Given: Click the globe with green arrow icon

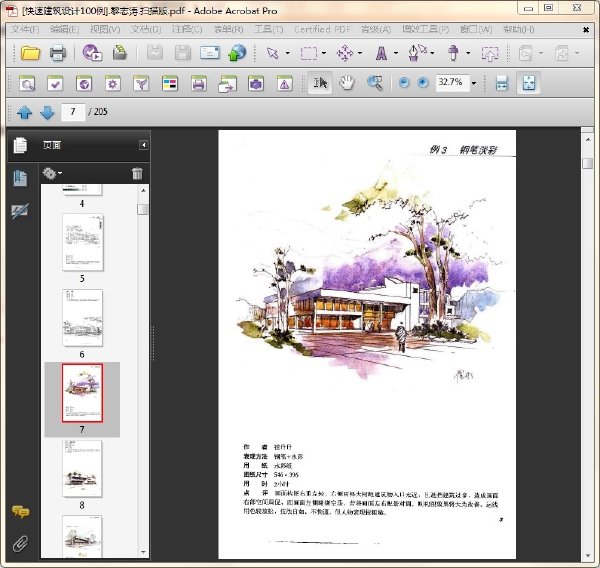Looking at the screenshot, I should pos(237,53).
